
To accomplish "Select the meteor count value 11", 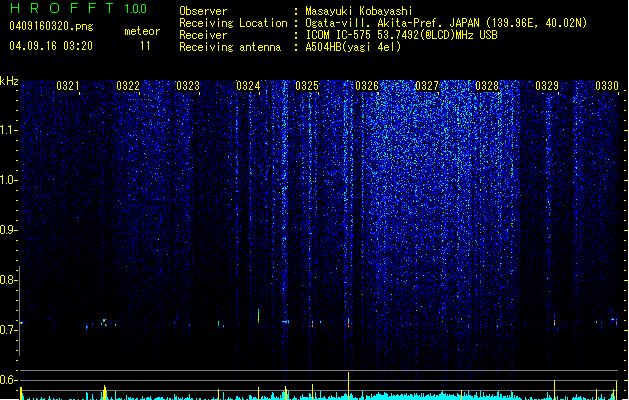I will (x=145, y=46).
